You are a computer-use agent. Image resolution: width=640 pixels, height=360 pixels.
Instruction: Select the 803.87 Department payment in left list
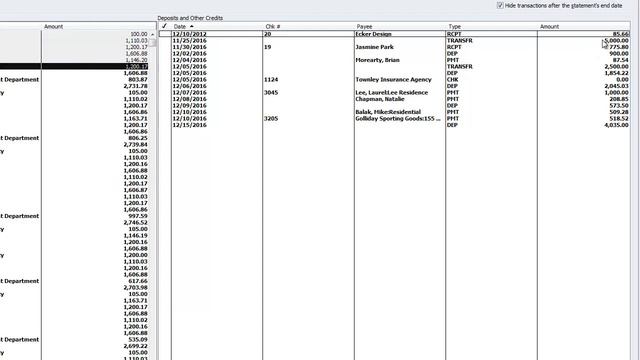74,80
